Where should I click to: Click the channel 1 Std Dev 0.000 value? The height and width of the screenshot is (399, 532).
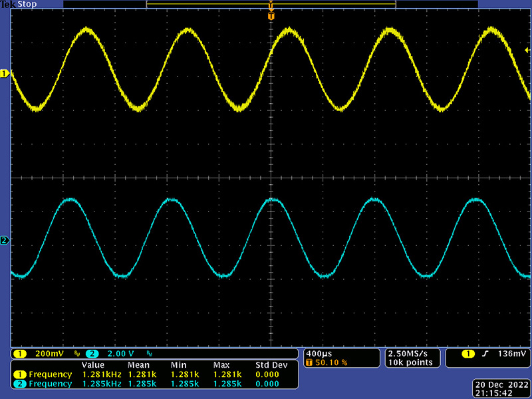point(267,374)
